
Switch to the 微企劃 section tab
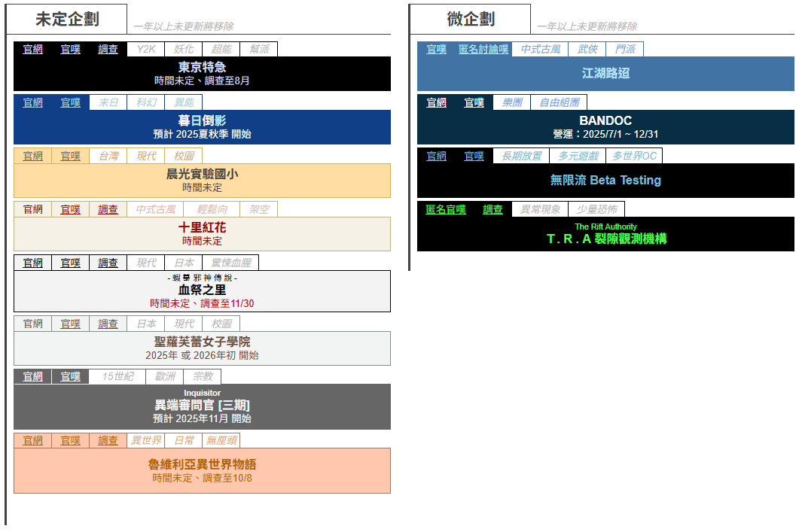[470, 19]
